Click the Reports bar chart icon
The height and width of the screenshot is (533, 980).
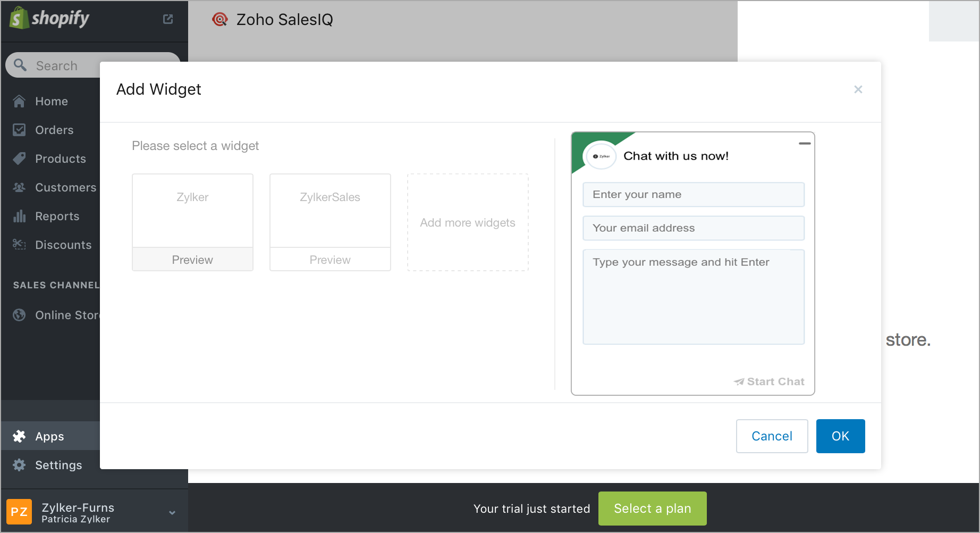[x=19, y=216]
